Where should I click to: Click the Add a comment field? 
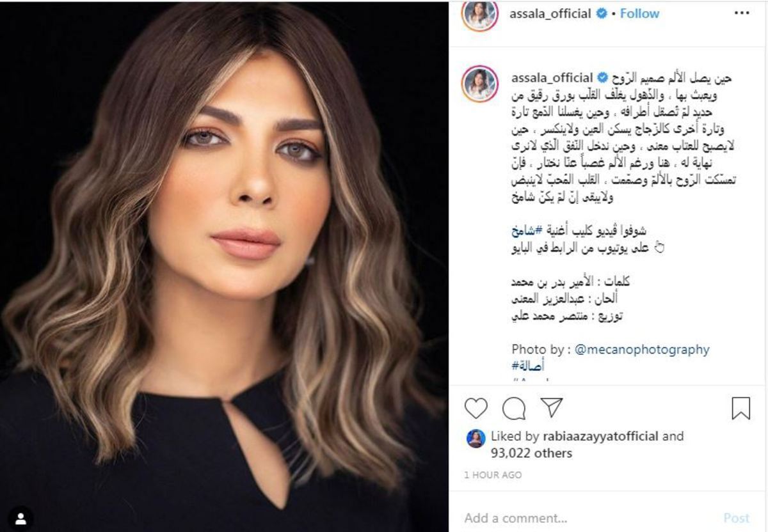coord(576,517)
